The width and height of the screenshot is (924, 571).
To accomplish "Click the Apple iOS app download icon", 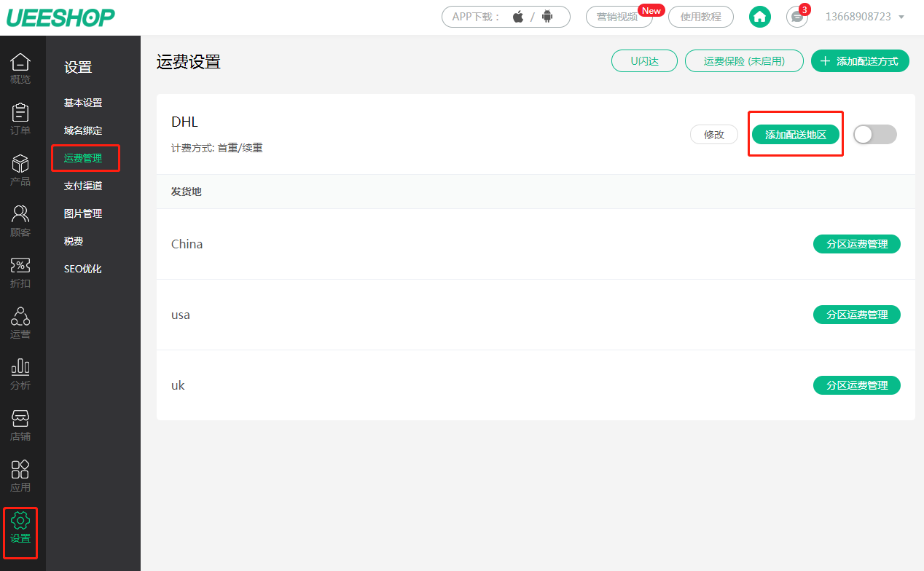I will coord(518,17).
